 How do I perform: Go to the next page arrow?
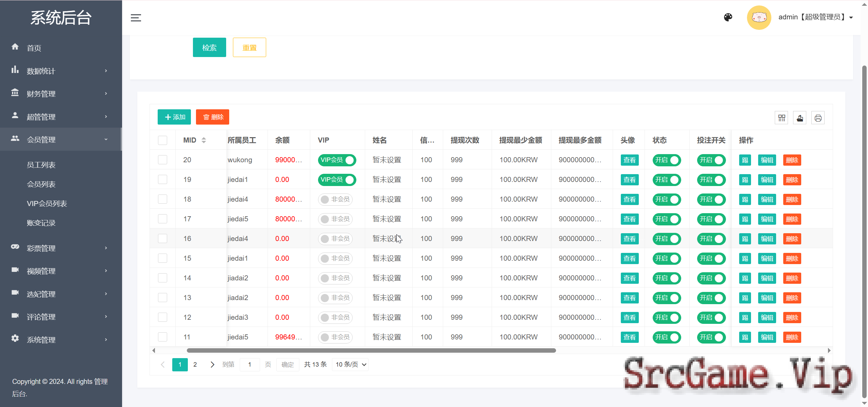(212, 365)
